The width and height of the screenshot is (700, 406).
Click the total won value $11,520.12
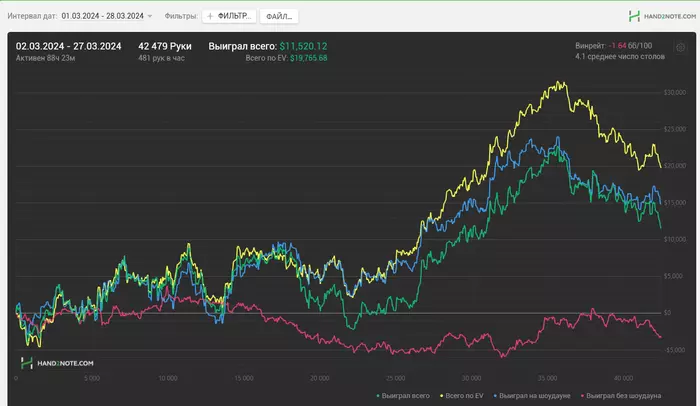coord(303,46)
